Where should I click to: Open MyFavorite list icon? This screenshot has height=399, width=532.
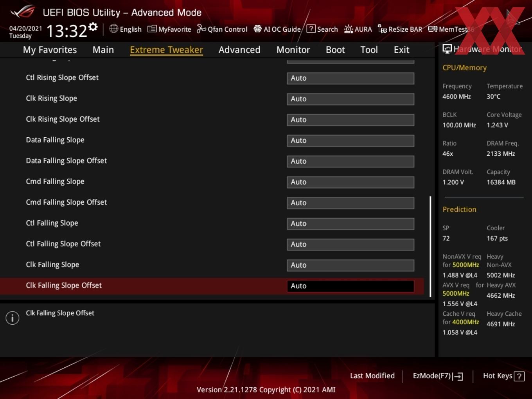(152, 29)
